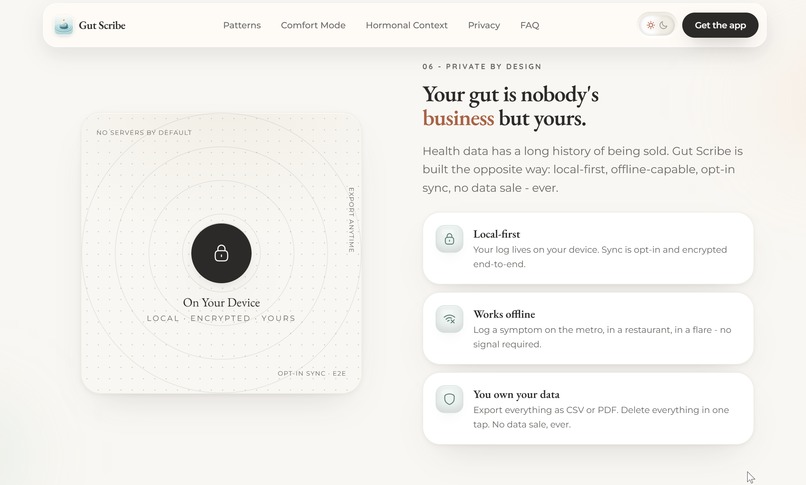806x485 pixels.
Task: Click the highlighted word 'business' in headline
Action: 458,118
